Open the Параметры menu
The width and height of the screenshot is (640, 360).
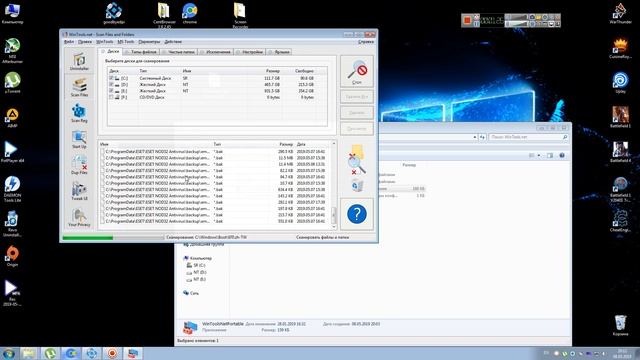(x=149, y=42)
